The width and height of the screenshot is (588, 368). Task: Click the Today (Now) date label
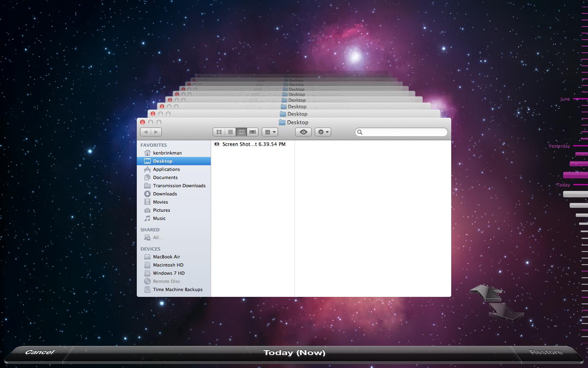click(x=294, y=352)
